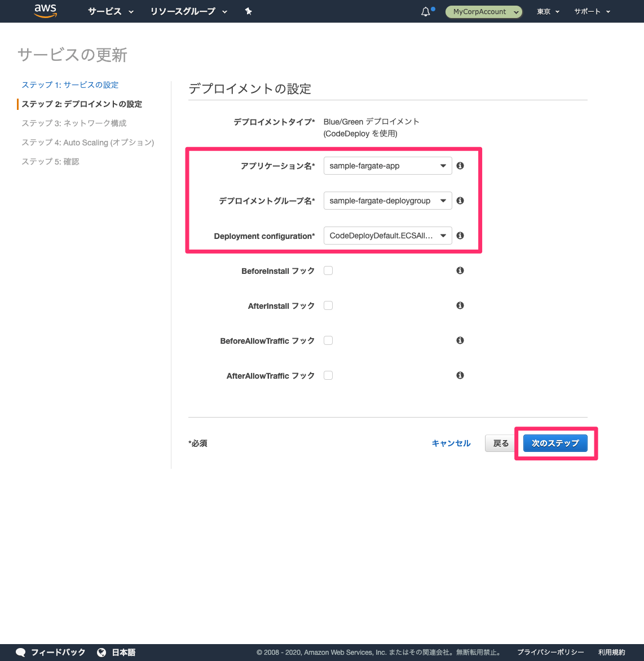Click the 次のステップ button
This screenshot has height=661, width=644.
[555, 443]
